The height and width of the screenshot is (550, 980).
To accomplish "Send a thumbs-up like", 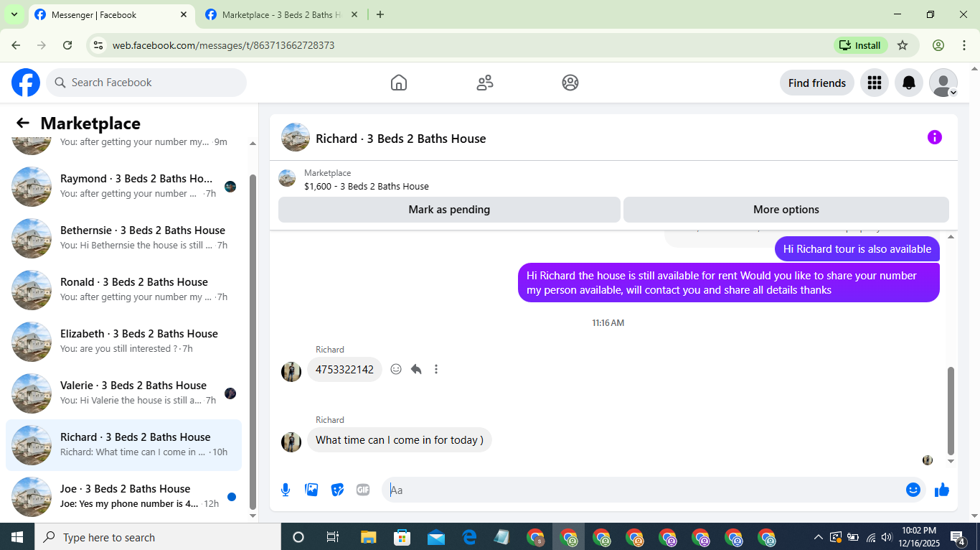I will [942, 490].
